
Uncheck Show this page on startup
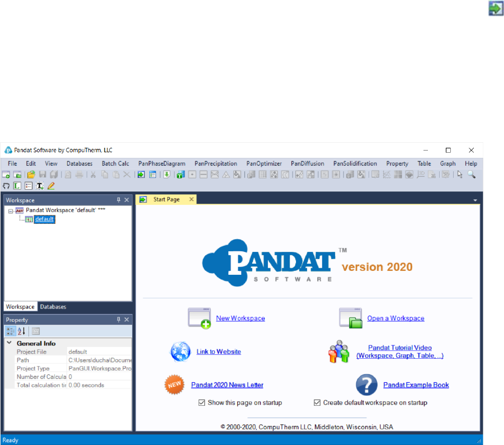[201, 402]
